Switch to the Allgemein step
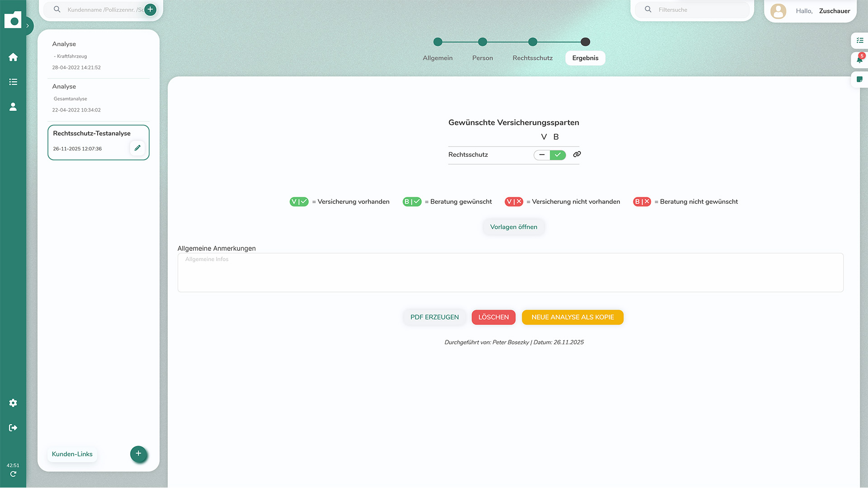The height and width of the screenshot is (488, 868). pyautogui.click(x=437, y=58)
